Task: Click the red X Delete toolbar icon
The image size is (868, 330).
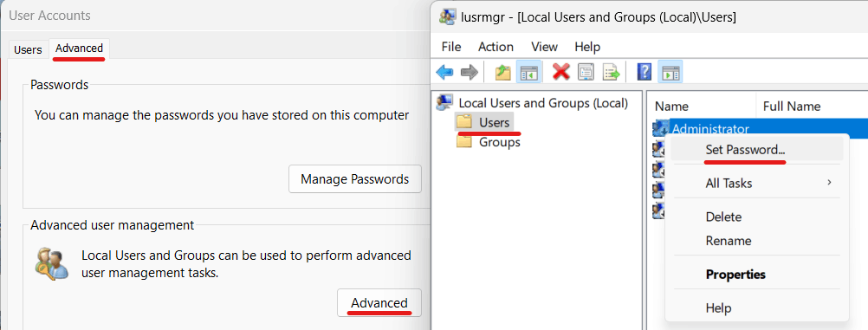Action: tap(560, 71)
